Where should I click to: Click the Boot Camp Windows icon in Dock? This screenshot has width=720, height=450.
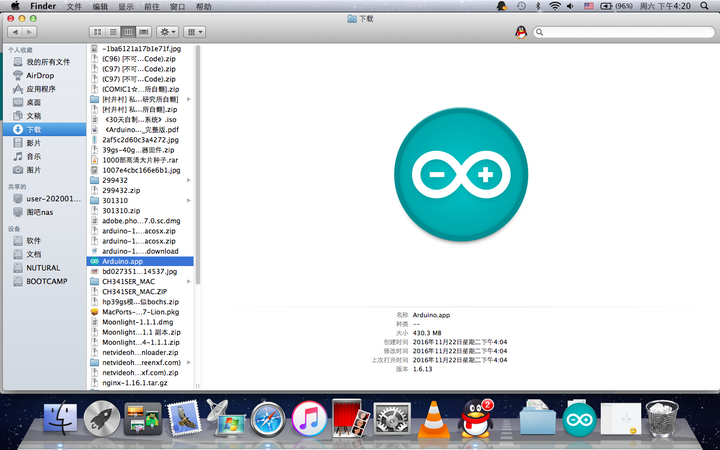[225, 418]
